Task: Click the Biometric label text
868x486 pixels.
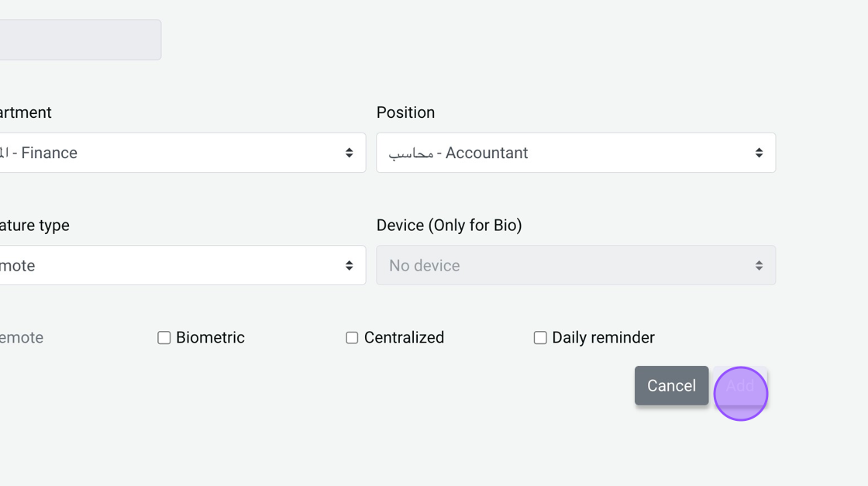Action: [x=210, y=338]
